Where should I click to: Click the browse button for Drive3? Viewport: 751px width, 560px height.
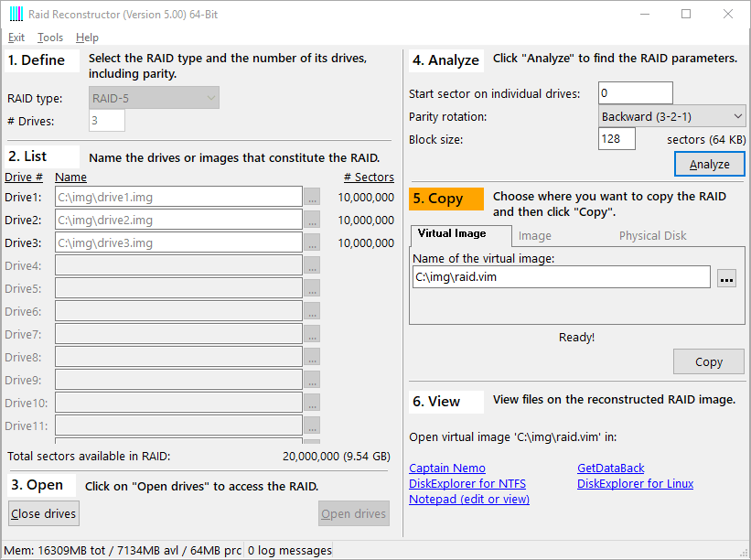coord(312,242)
